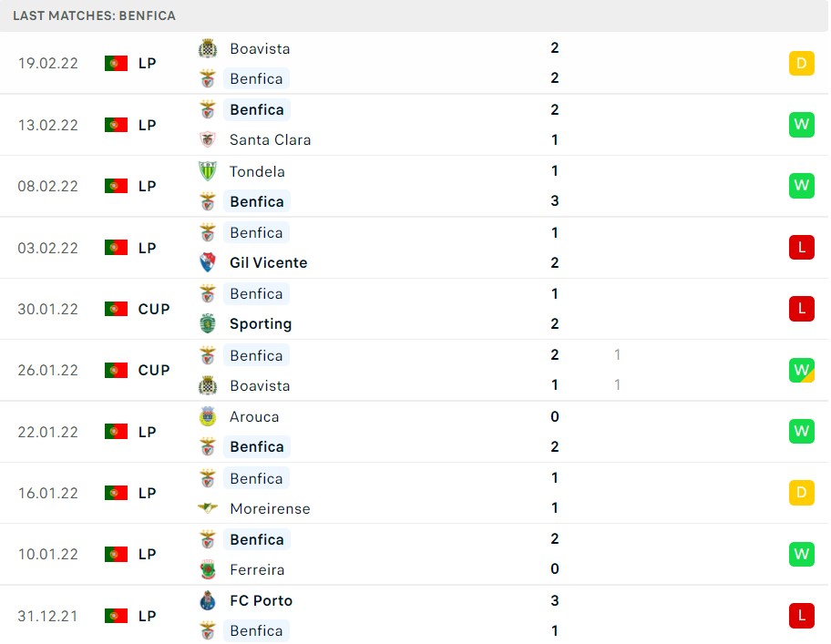This screenshot has height=644, width=831.
Task: Click the FC Porto team crest
Action: click(207, 600)
